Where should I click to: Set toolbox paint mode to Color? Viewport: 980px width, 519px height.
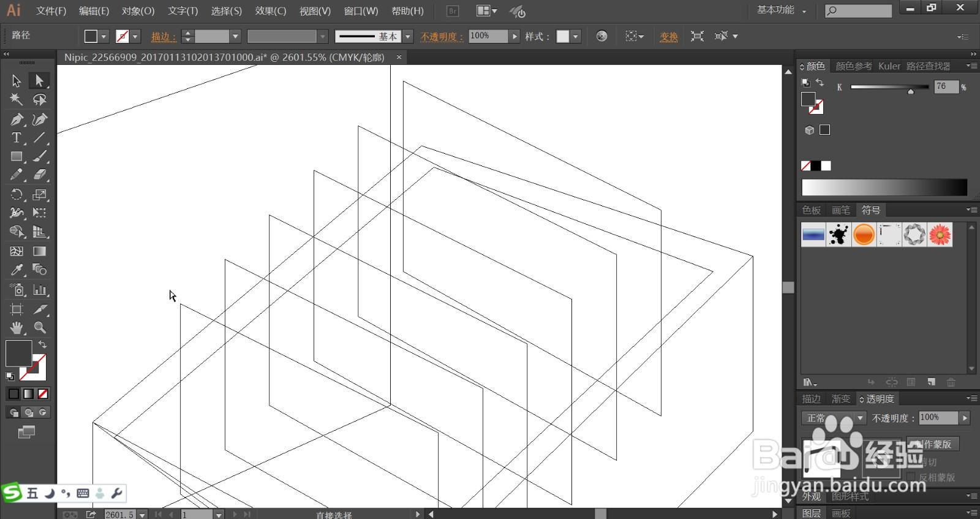[13, 394]
